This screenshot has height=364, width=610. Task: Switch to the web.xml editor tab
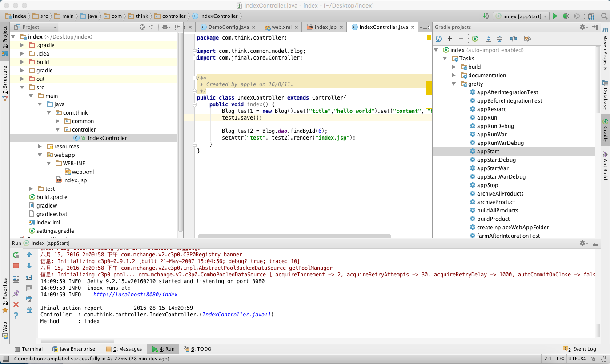click(x=278, y=27)
